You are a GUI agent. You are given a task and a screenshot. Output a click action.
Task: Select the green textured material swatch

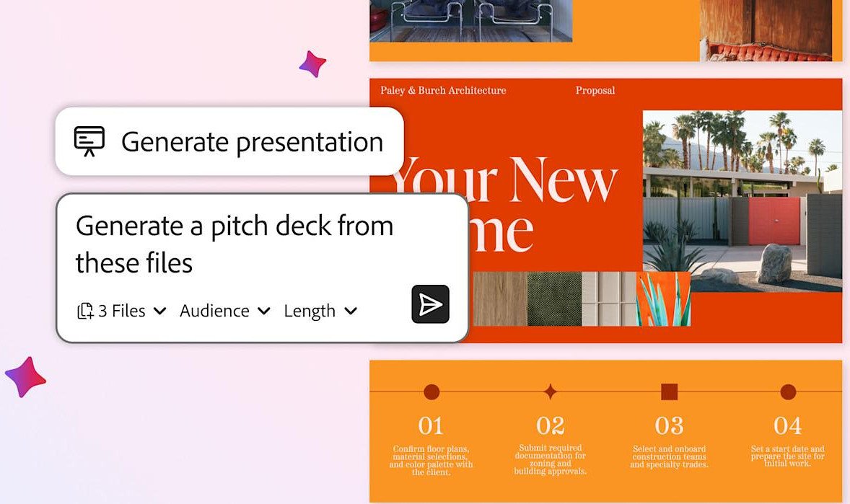click(554, 299)
